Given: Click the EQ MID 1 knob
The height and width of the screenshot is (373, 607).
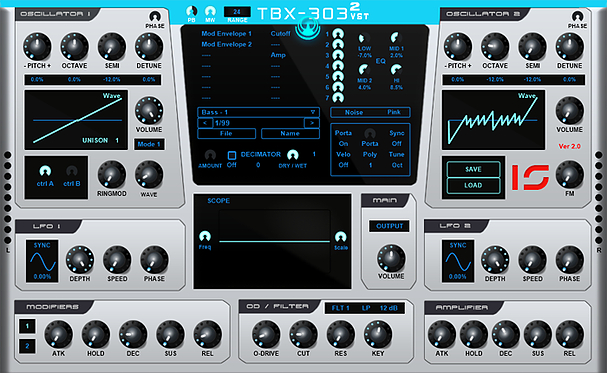Looking at the screenshot, I should tap(395, 38).
